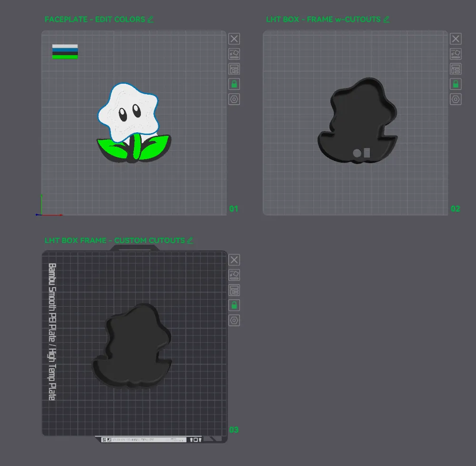Edit the LHT BOX FRAME - CUSTOM CUTOUTS name

190,241
